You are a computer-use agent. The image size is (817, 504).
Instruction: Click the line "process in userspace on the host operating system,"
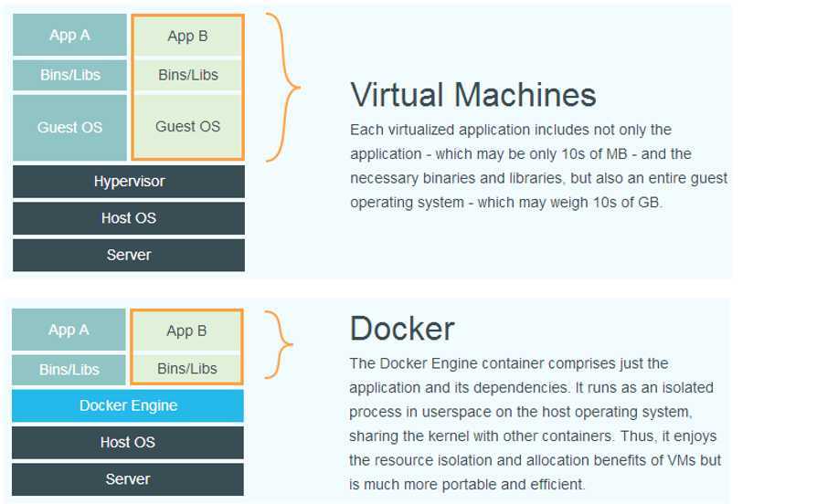[521, 412]
